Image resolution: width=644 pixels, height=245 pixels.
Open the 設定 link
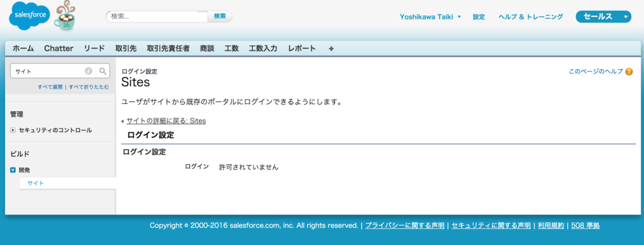[x=479, y=17]
